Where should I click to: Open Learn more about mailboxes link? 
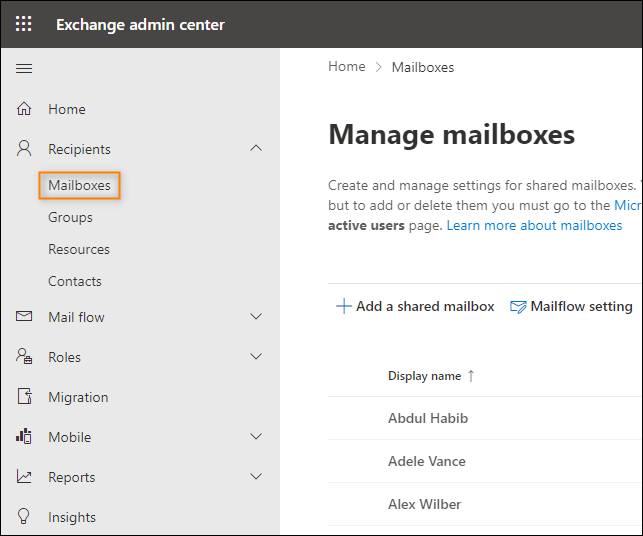[x=534, y=226]
